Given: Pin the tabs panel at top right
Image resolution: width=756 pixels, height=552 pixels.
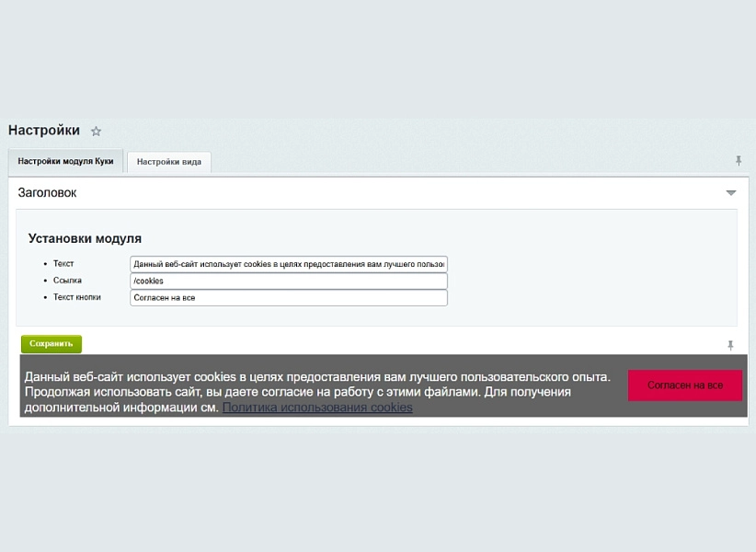Looking at the screenshot, I should (739, 160).
